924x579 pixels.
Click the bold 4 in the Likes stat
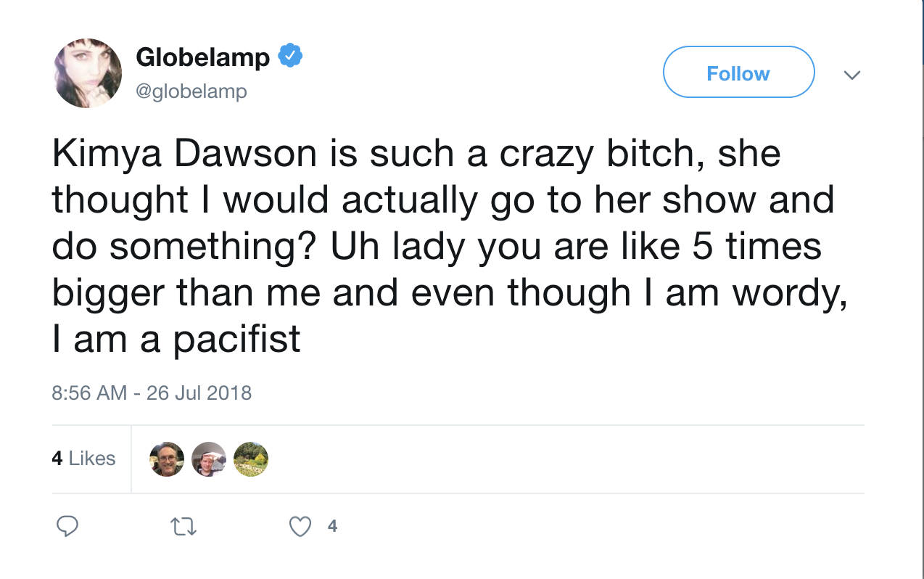57,459
